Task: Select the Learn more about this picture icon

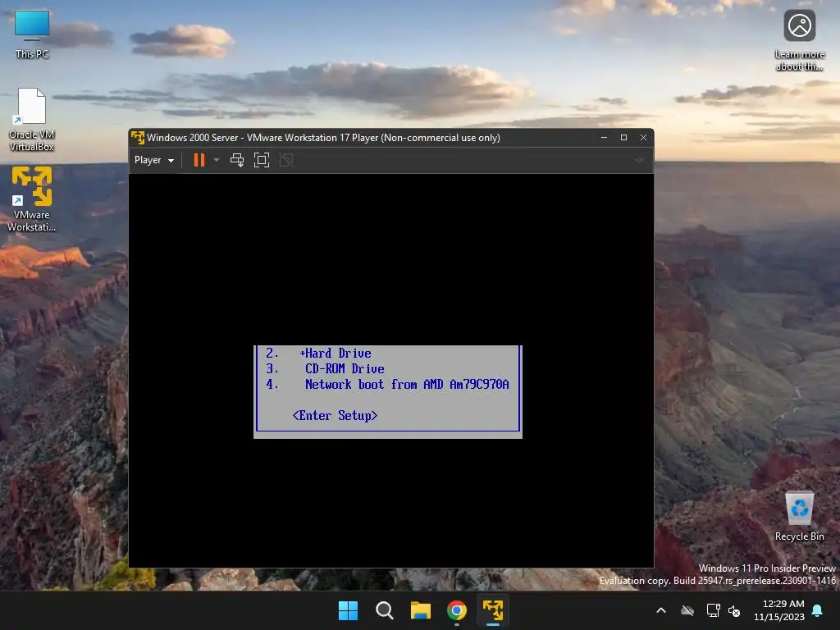Action: coord(799,41)
